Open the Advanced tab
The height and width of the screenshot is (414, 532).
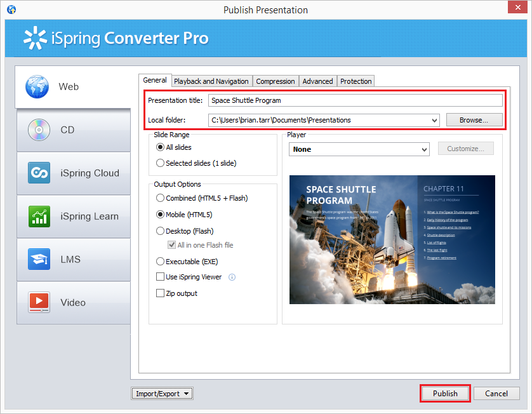pyautogui.click(x=317, y=81)
